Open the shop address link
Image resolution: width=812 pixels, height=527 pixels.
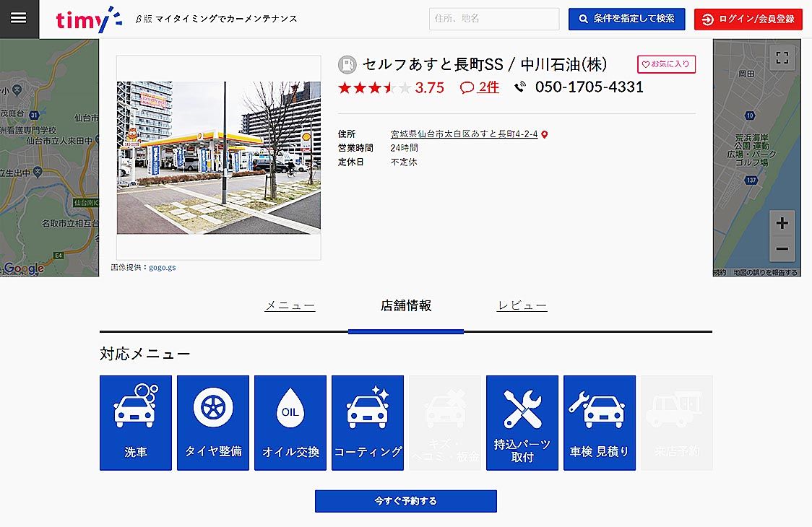(x=464, y=134)
